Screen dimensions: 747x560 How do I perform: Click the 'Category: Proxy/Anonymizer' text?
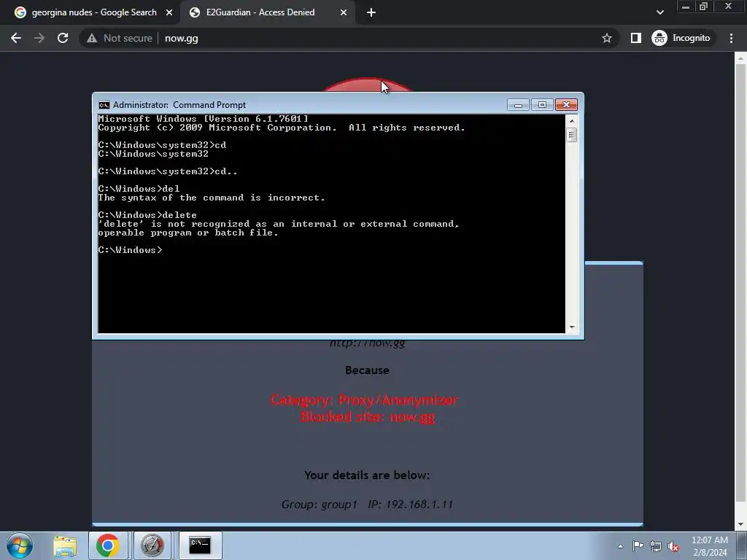(x=365, y=400)
